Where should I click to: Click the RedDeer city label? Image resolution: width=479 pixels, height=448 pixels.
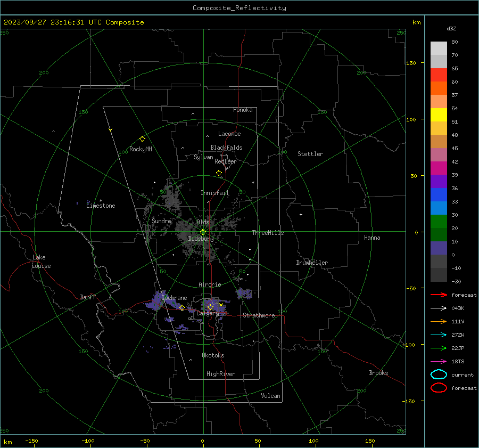pos(226,161)
